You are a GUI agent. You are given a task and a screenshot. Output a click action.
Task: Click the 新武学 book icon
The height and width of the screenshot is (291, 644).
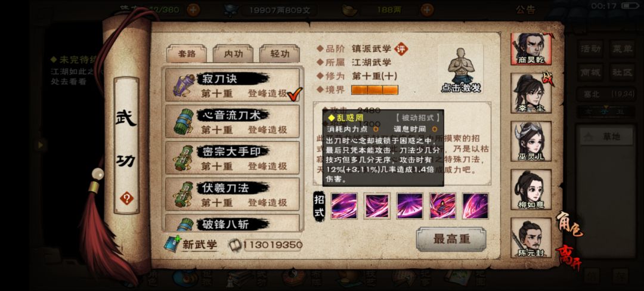pyautogui.click(x=172, y=244)
